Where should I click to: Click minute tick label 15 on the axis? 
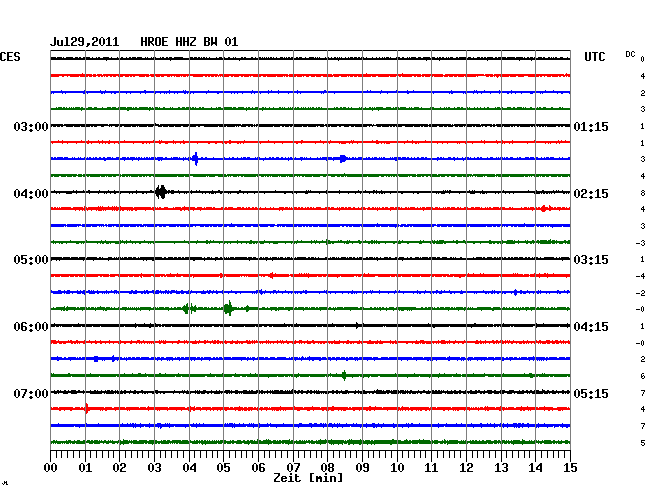(x=570, y=468)
